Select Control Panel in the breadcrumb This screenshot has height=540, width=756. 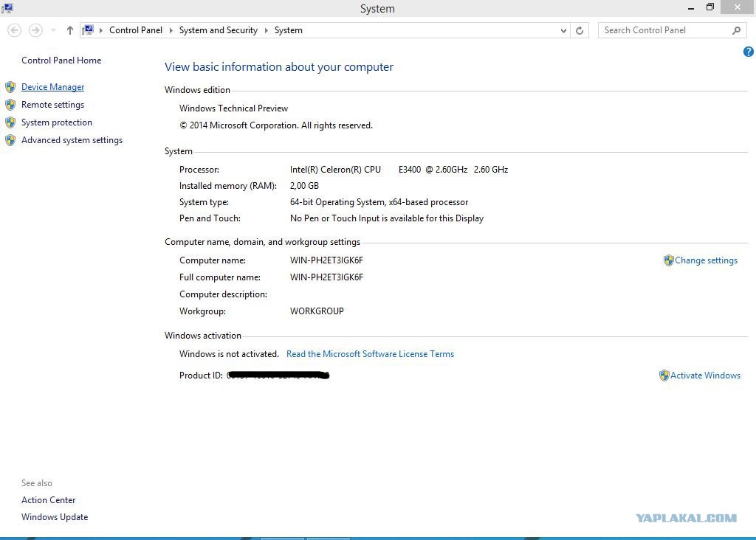pyautogui.click(x=136, y=30)
